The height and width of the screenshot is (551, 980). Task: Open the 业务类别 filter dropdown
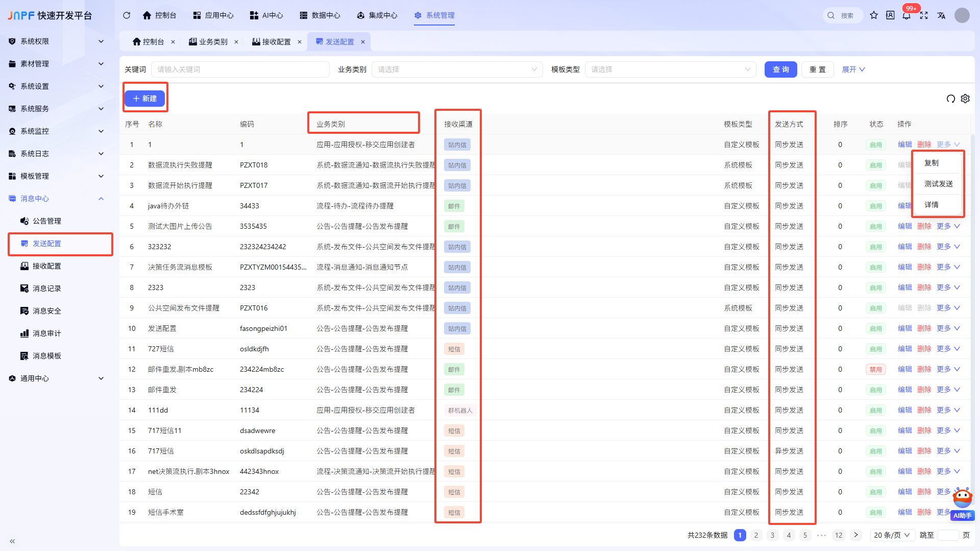pos(457,69)
